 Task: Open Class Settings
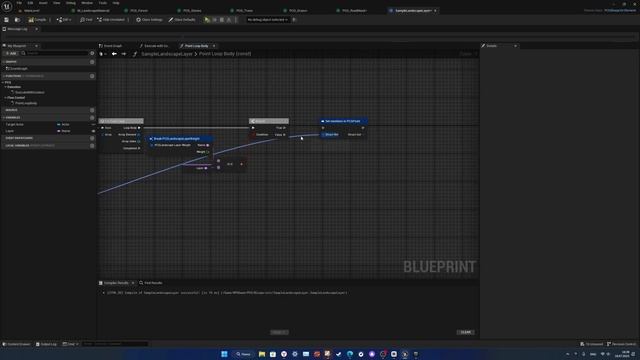point(149,20)
